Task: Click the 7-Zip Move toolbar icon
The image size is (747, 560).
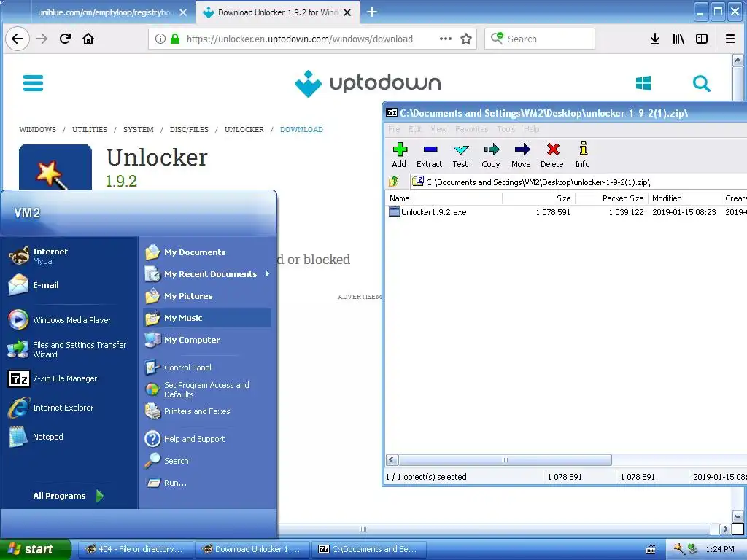Action: pyautogui.click(x=521, y=155)
